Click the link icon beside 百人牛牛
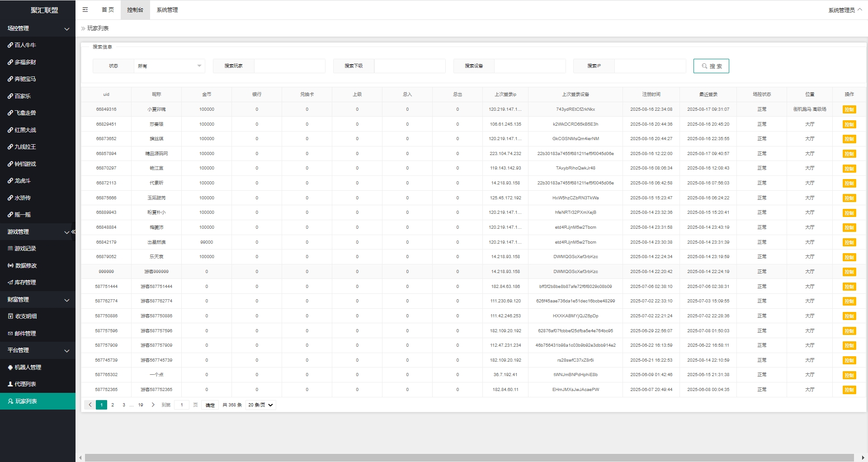 coord(10,45)
